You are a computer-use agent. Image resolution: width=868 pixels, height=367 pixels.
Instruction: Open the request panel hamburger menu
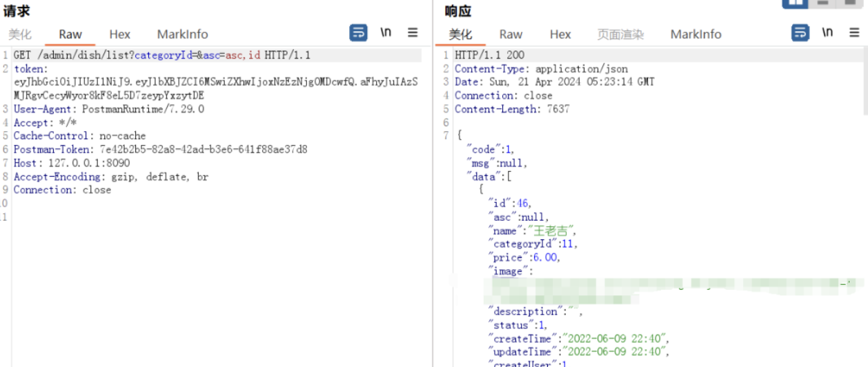(413, 32)
